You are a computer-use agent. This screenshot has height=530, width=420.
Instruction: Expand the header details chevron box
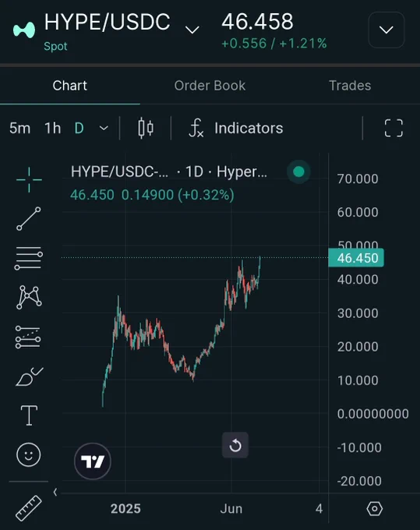[x=386, y=30]
